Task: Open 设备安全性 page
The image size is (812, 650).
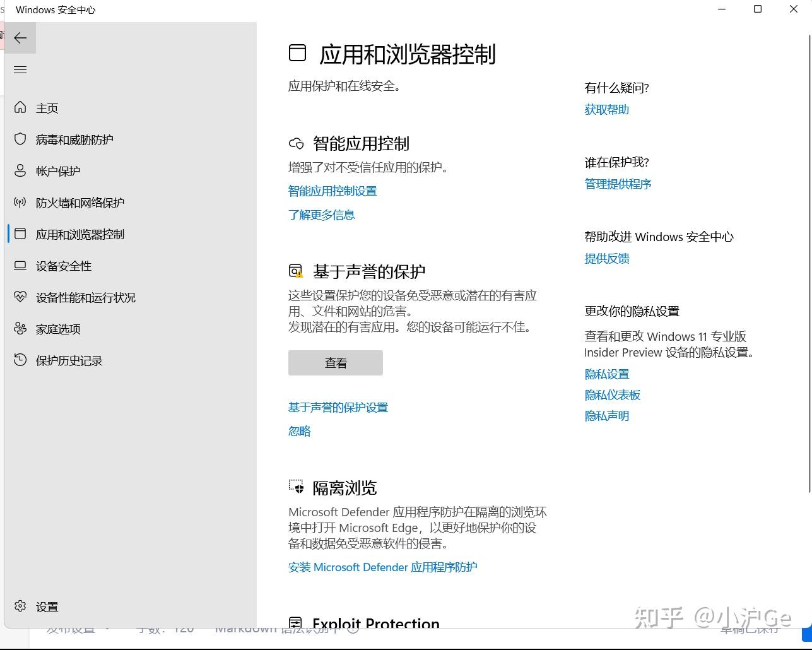Action: click(x=64, y=266)
